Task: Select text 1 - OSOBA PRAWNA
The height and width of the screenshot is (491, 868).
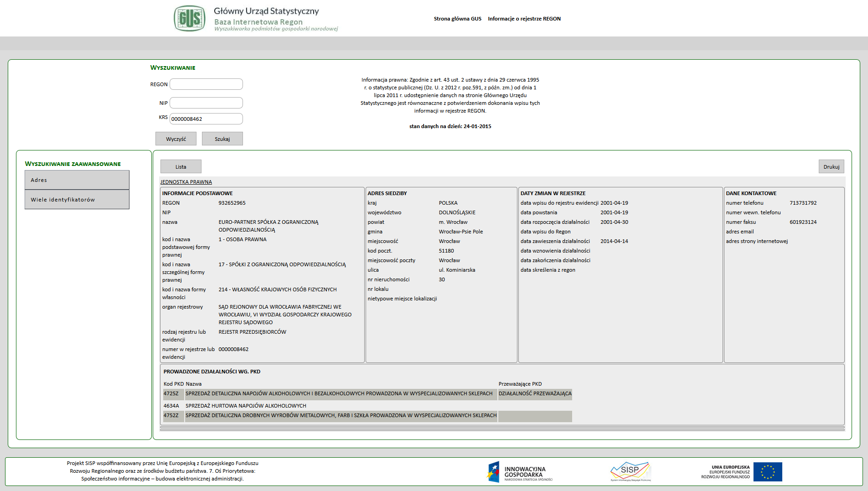Action: click(243, 239)
